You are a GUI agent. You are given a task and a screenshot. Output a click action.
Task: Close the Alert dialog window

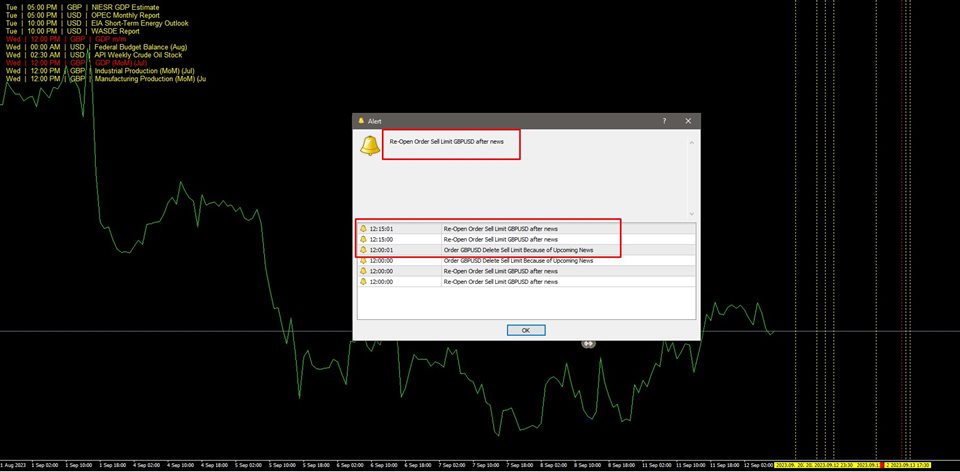pos(688,120)
